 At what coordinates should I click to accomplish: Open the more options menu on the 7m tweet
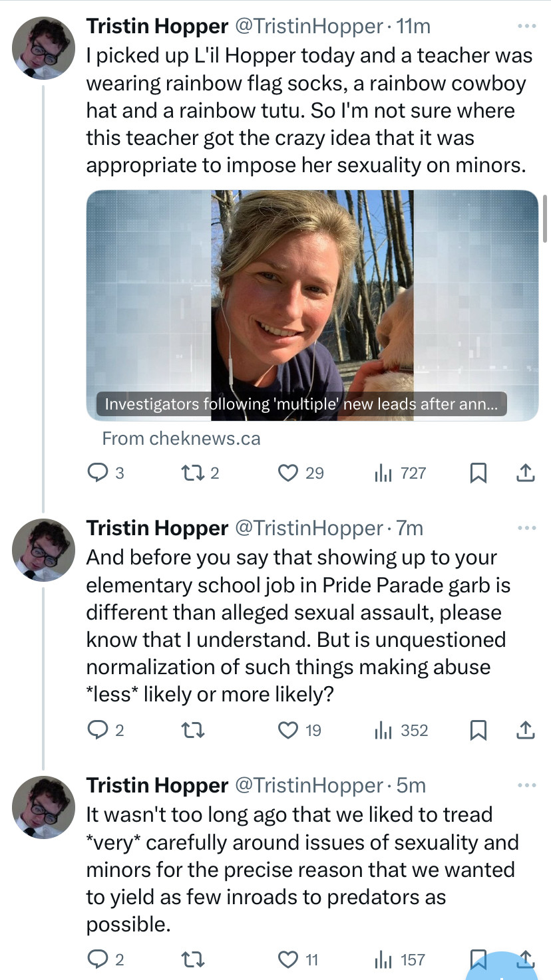coord(526,528)
